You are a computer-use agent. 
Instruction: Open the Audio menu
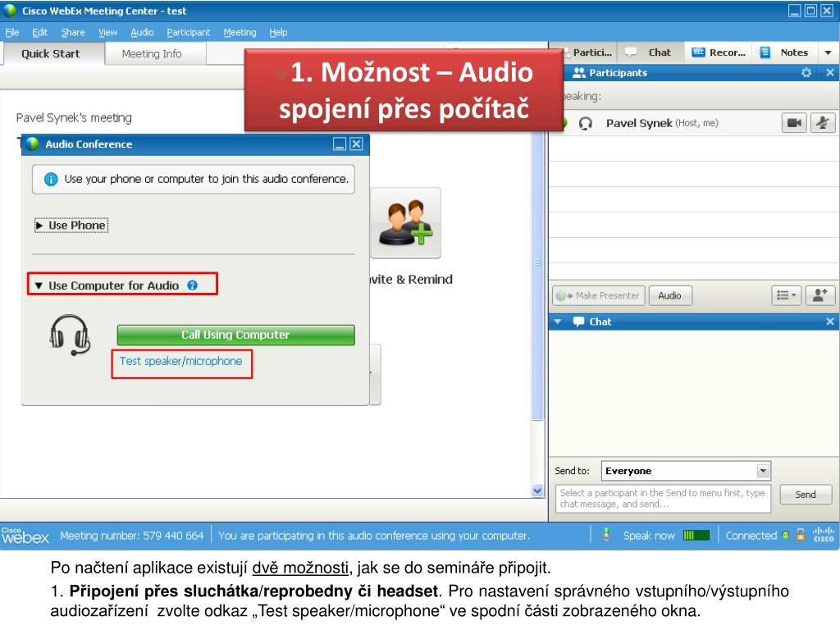[x=142, y=32]
